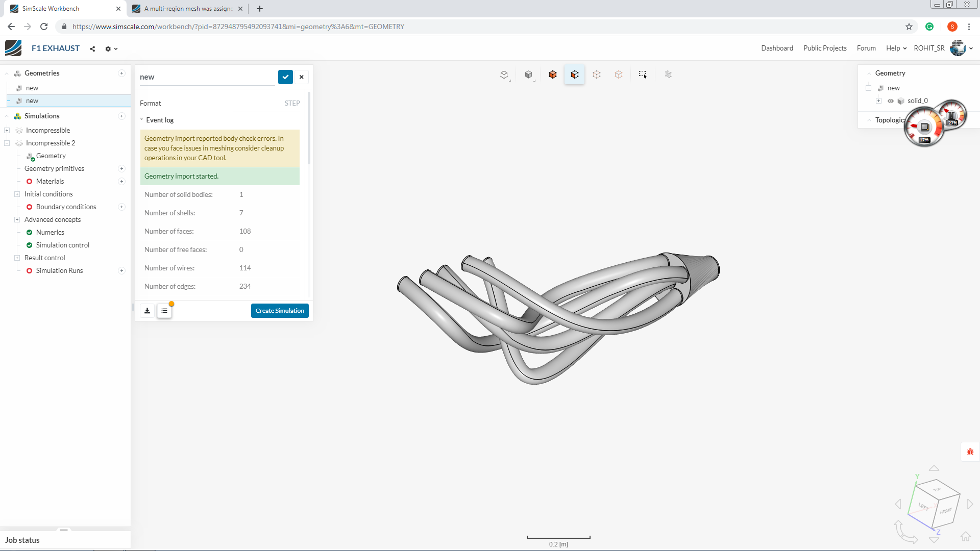980x551 pixels.
Task: Confirm geometry name with the checkmark
Action: pyautogui.click(x=285, y=77)
